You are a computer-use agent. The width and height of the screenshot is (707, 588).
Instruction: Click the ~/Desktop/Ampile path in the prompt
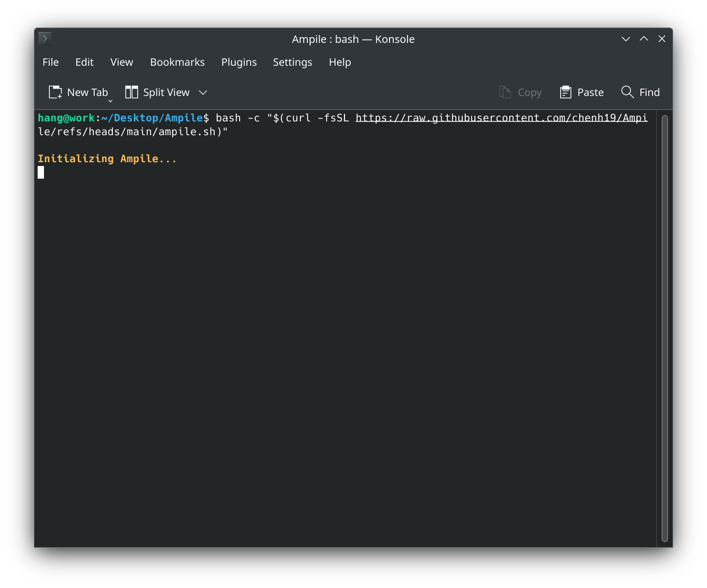pyautogui.click(x=152, y=118)
